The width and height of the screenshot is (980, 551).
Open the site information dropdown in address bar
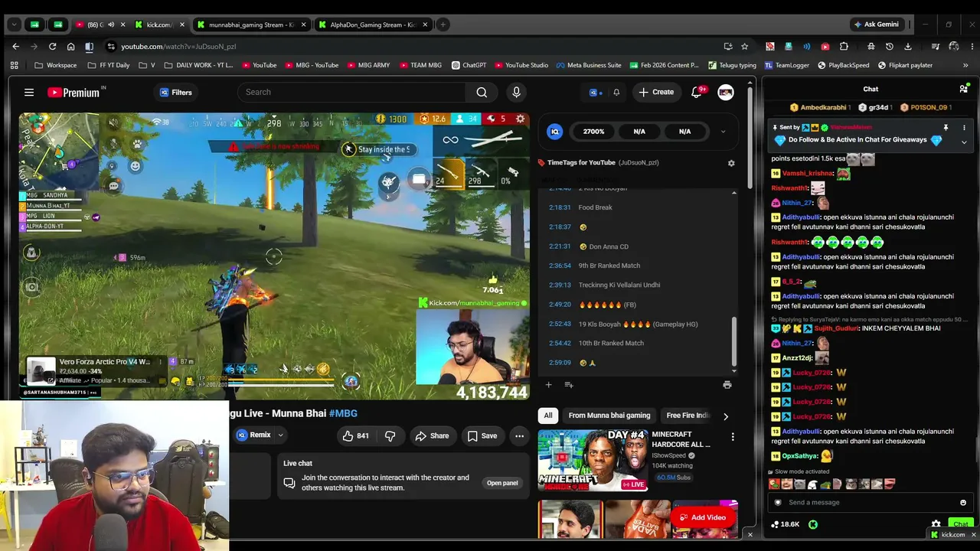[x=111, y=47]
